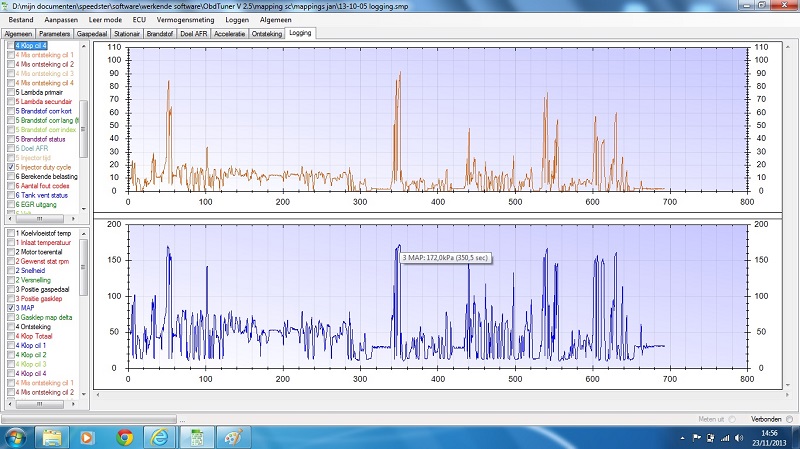The image size is (800, 449).
Task: Click the volume speaker tray icon
Action: [x=739, y=438]
